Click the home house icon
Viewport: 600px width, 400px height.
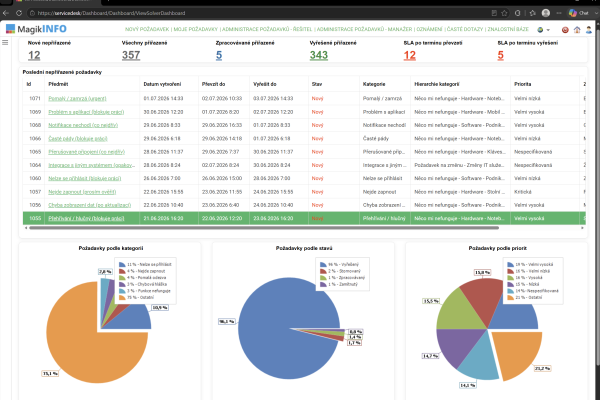tap(577, 29)
